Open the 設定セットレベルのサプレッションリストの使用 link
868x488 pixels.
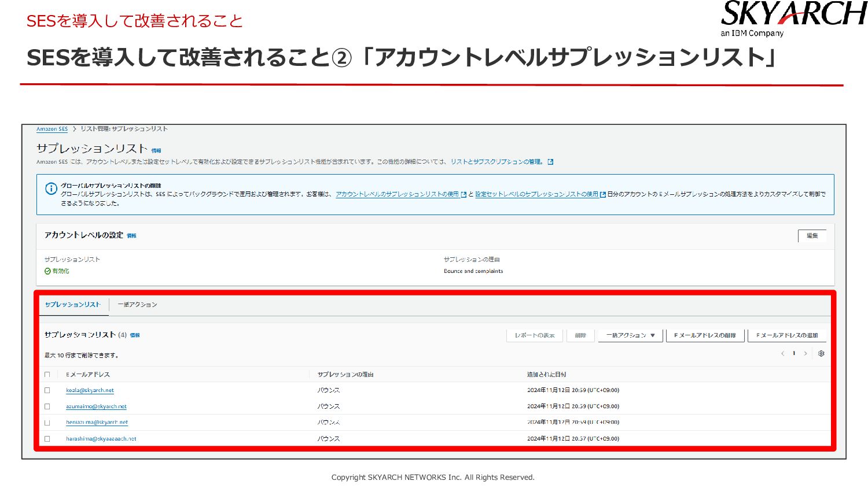coord(536,194)
